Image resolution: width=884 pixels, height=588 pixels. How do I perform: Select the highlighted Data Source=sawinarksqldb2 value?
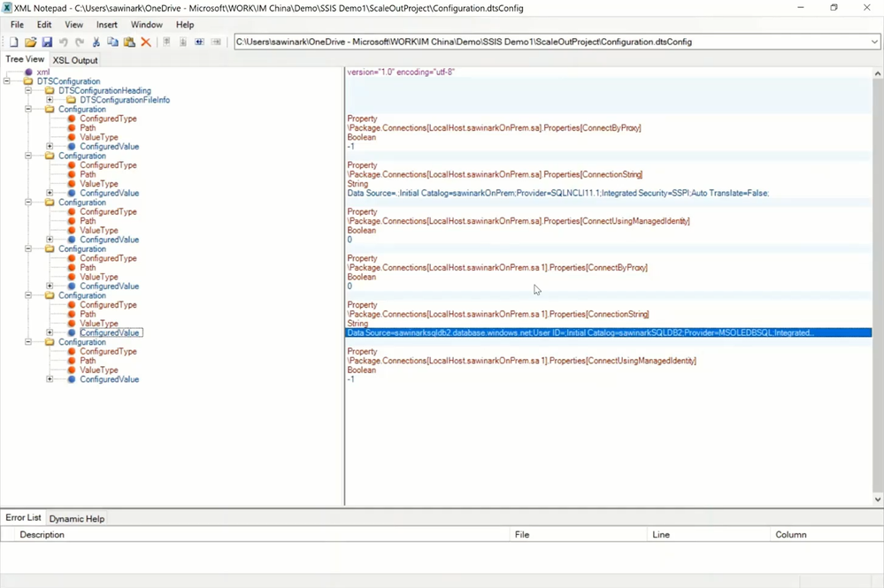(608, 332)
